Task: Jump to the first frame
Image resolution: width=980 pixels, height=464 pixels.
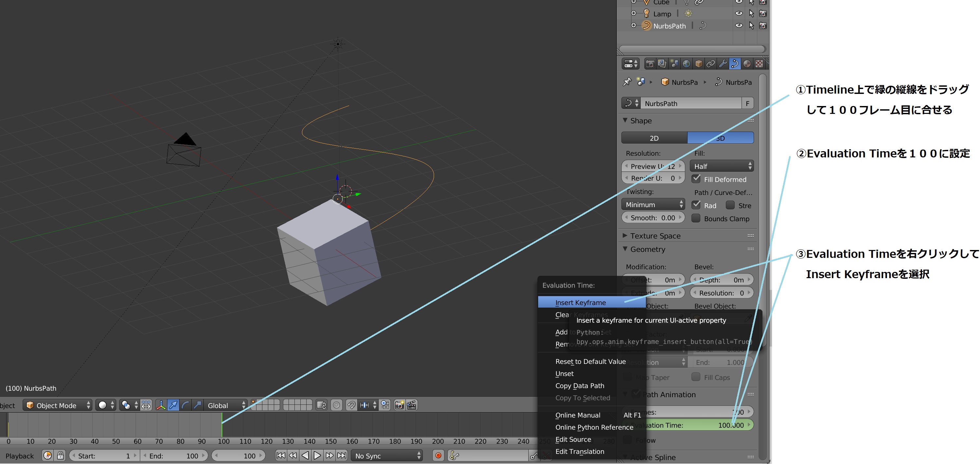Action: pos(281,455)
